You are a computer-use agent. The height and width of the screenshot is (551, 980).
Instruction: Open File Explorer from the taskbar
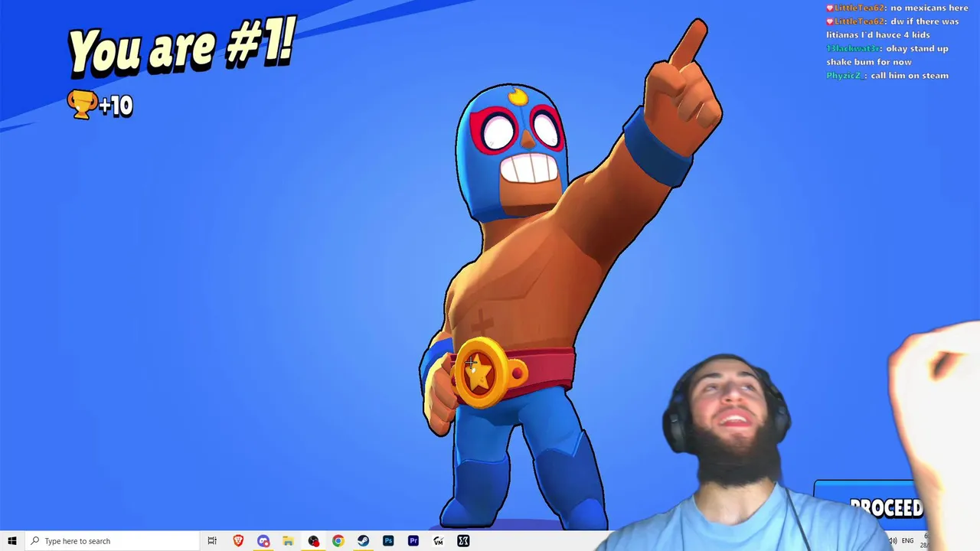point(288,541)
